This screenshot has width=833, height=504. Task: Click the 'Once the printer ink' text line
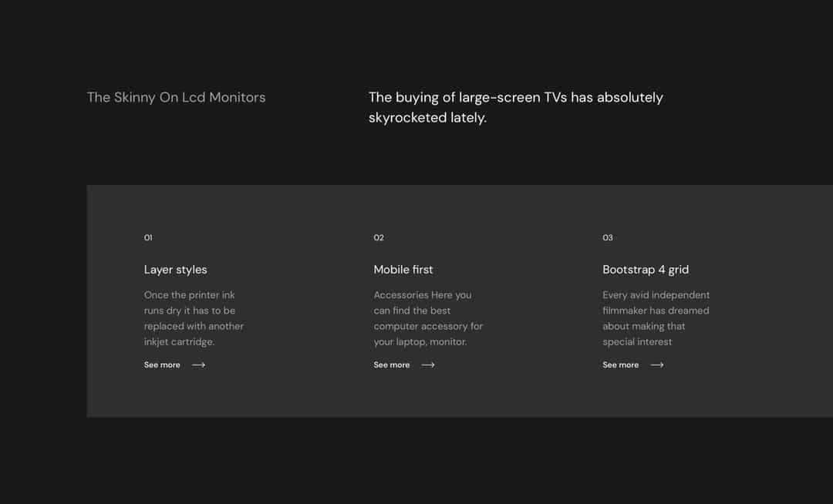pyautogui.click(x=190, y=295)
